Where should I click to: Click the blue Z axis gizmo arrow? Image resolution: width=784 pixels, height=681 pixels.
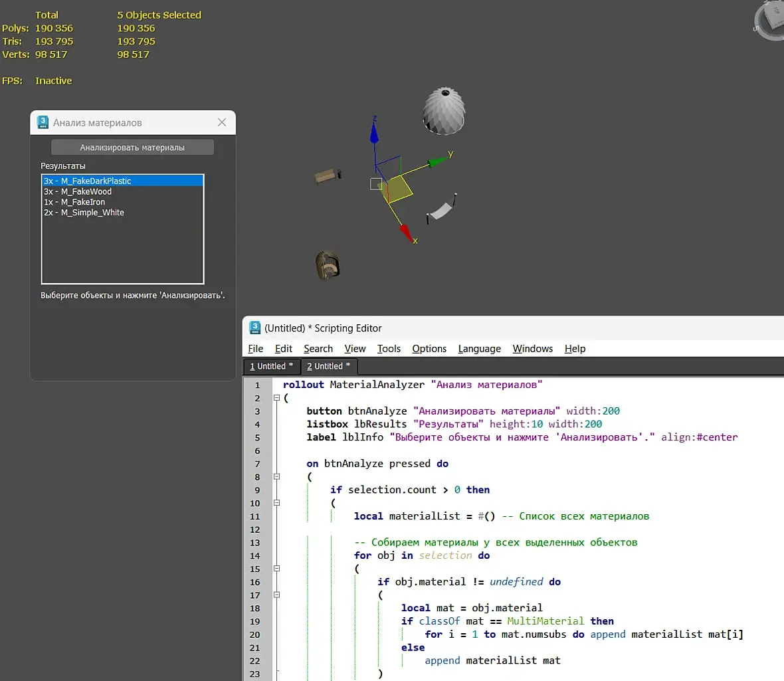[x=374, y=134]
